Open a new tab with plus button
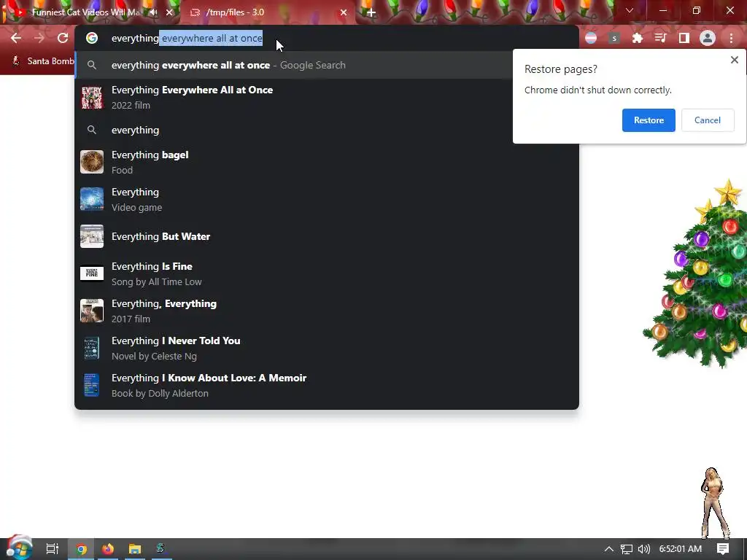 371,12
